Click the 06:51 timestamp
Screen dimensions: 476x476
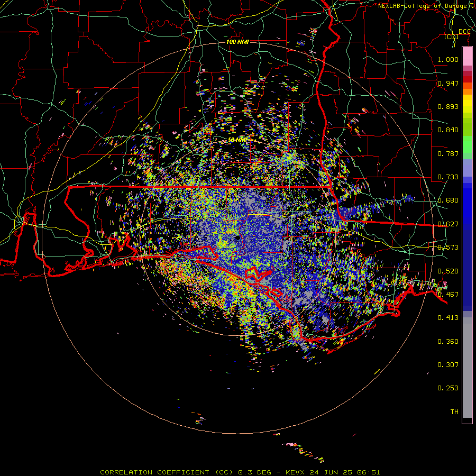pos(368,472)
